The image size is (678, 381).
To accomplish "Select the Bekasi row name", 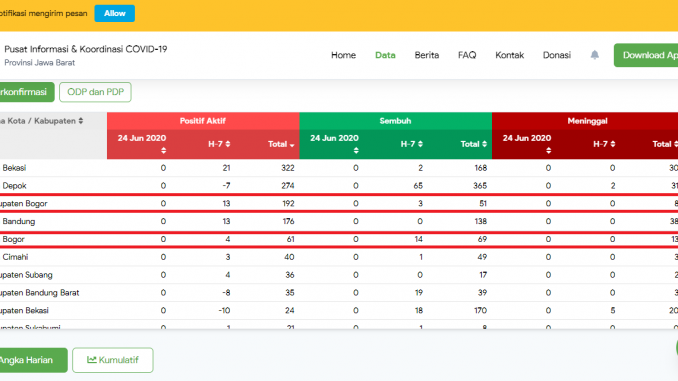I will click(14, 168).
